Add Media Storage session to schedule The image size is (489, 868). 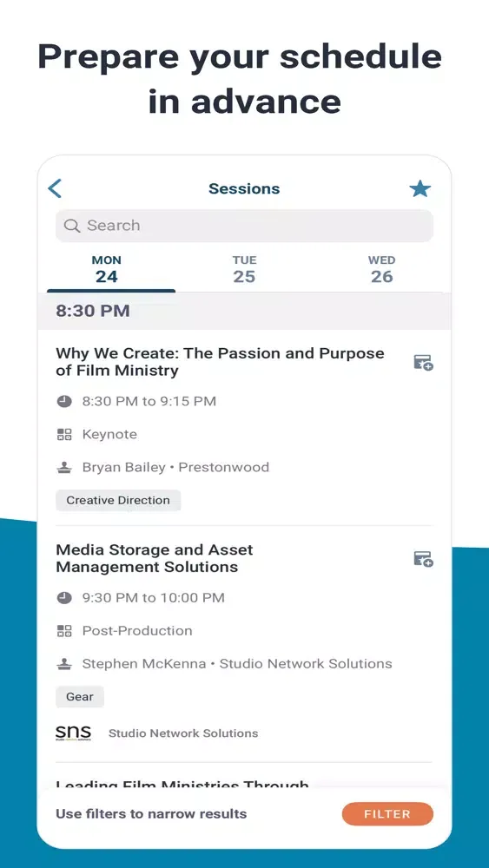424,559
